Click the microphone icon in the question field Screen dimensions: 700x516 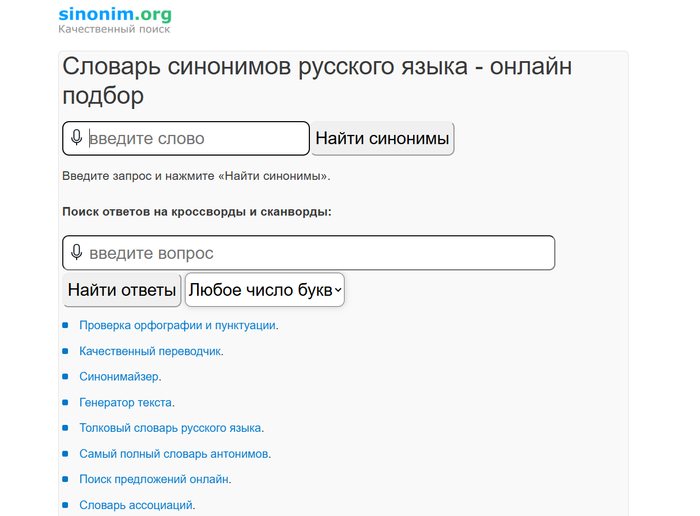[76, 253]
